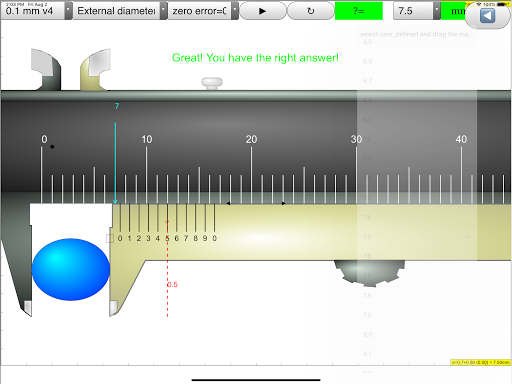This screenshot has height=384, width=512.
Task: Click the reset circular-arrow button
Action: pos(310,11)
